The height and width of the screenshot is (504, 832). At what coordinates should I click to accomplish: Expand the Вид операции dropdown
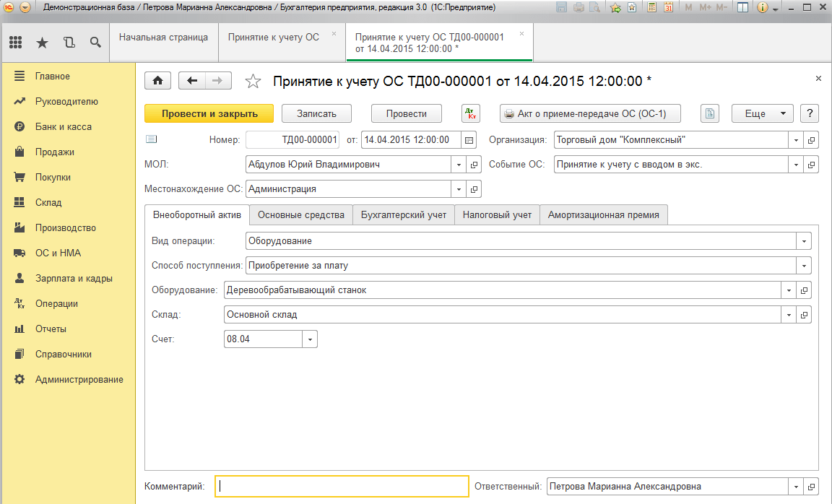[x=804, y=241]
